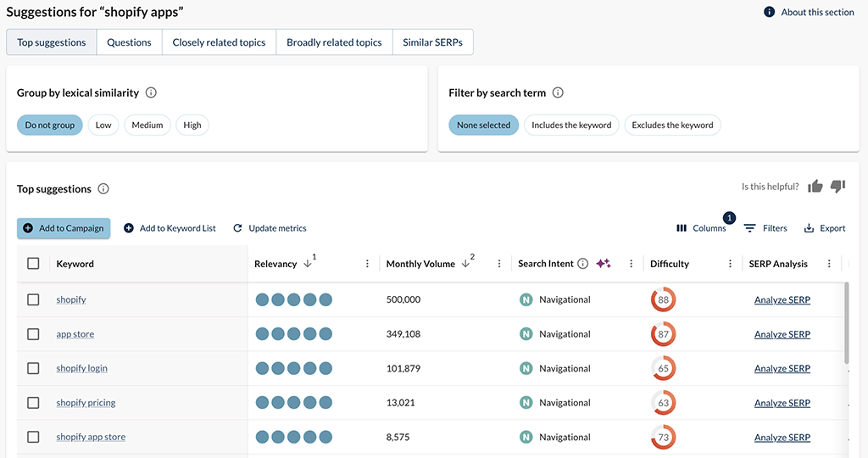This screenshot has width=868, height=458.
Task: Click Add to Keyword List
Action: tap(170, 228)
